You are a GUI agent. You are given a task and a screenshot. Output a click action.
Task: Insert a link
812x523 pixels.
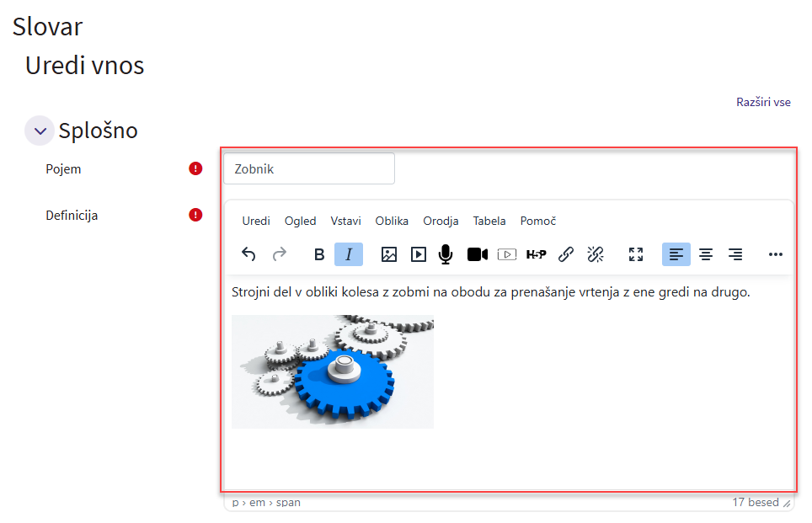coord(566,254)
